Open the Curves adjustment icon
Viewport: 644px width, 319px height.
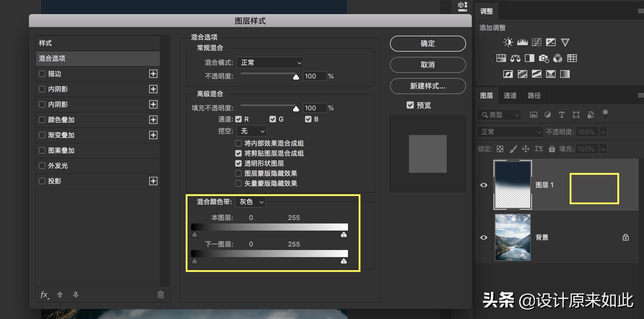[x=536, y=42]
